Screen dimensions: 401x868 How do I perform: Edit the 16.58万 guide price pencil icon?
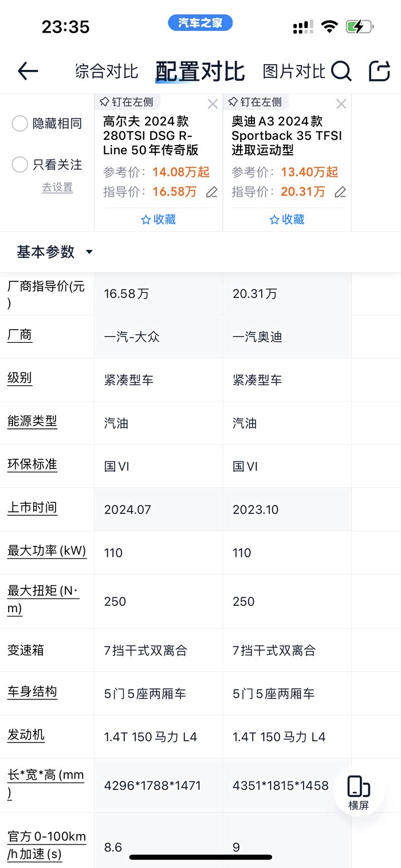[x=212, y=192]
